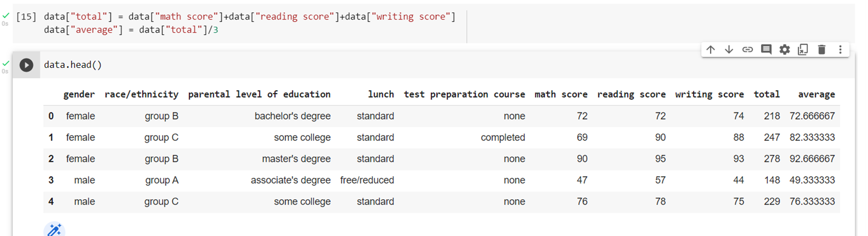Click the 92.666667 average value
Viewport: 868px width, 236px height.
click(812, 159)
